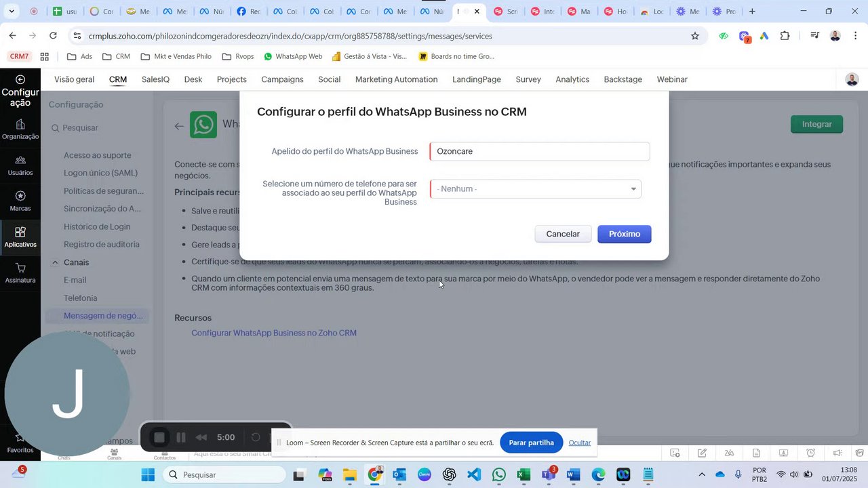This screenshot has height=488, width=868.
Task: Select Mensagem de negócios menu item
Action: pos(98,316)
